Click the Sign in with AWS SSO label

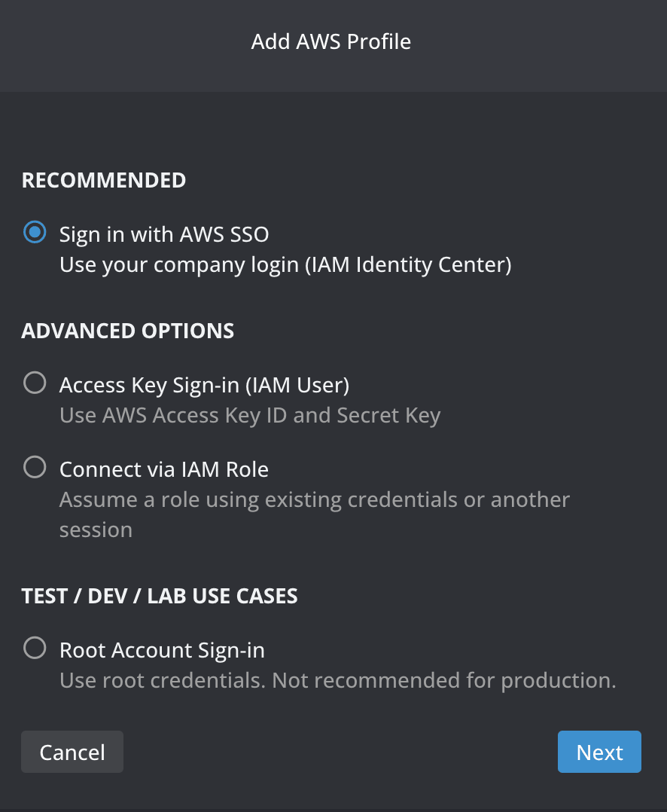point(164,234)
